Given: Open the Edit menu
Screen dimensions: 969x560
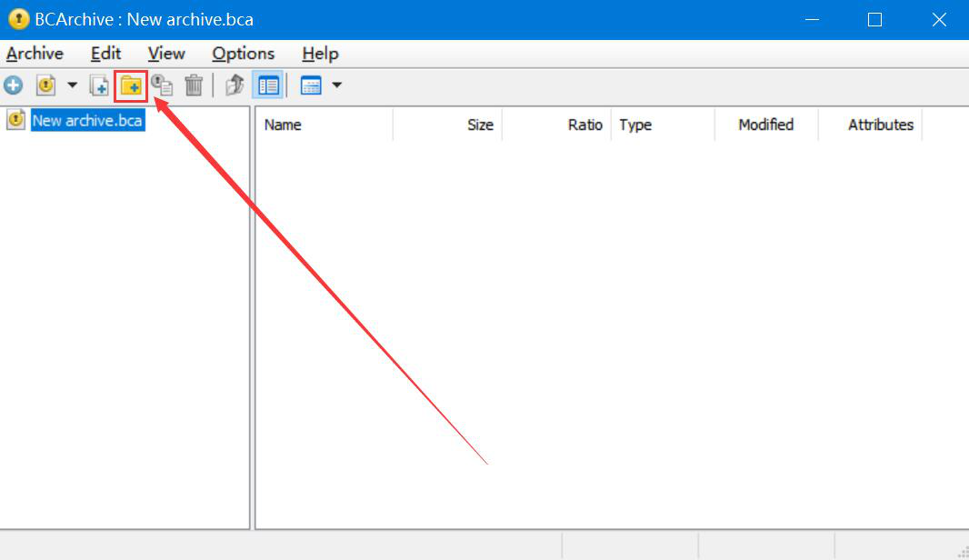Looking at the screenshot, I should [105, 54].
